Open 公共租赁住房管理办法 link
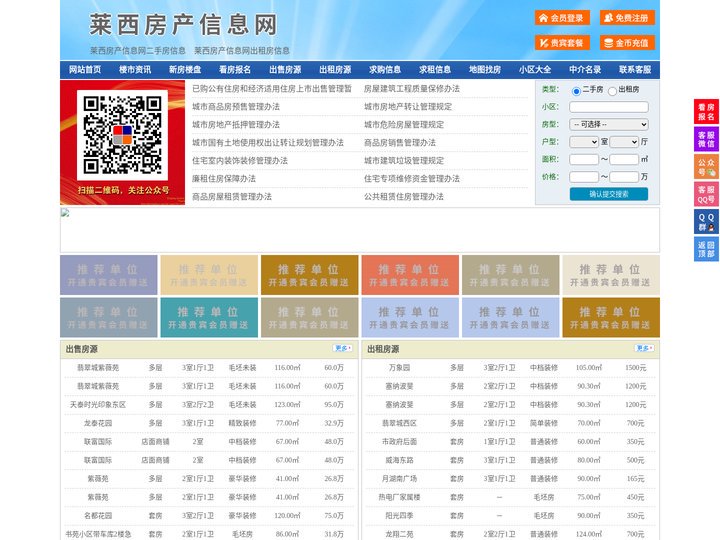This screenshot has height=540, width=720. (404, 196)
